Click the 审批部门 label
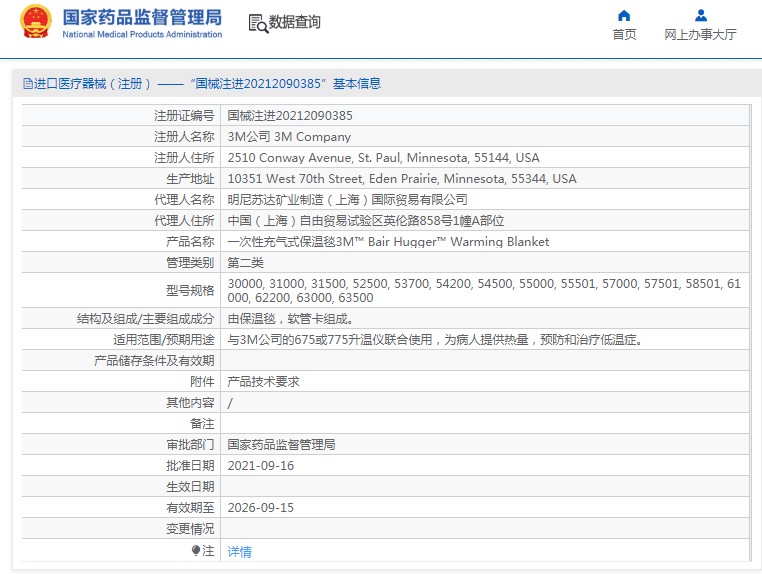This screenshot has height=574, width=762. point(190,444)
